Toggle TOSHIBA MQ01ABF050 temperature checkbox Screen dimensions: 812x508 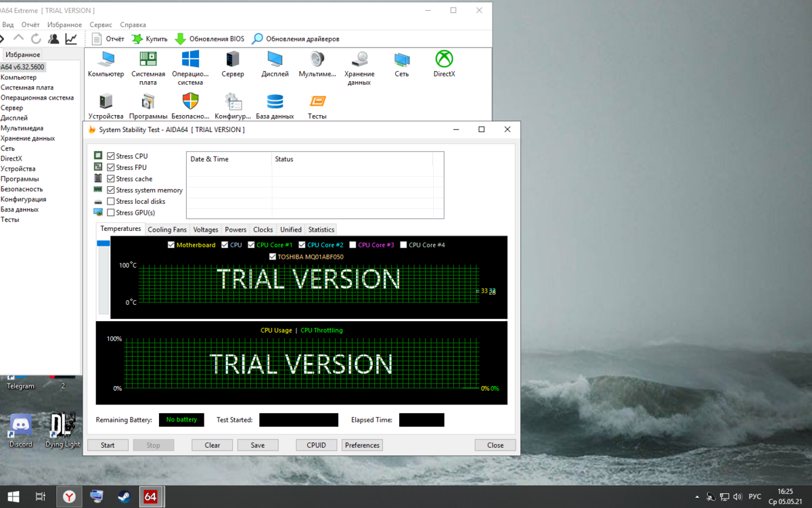click(273, 257)
